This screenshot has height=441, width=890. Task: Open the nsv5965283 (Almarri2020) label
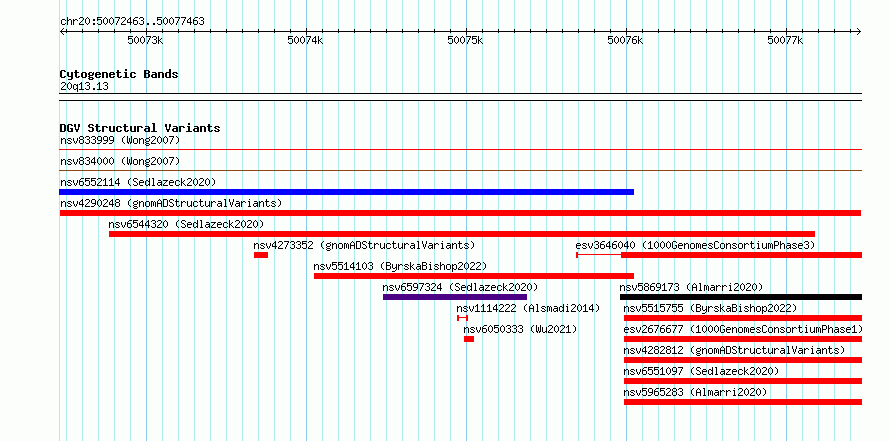(695, 392)
